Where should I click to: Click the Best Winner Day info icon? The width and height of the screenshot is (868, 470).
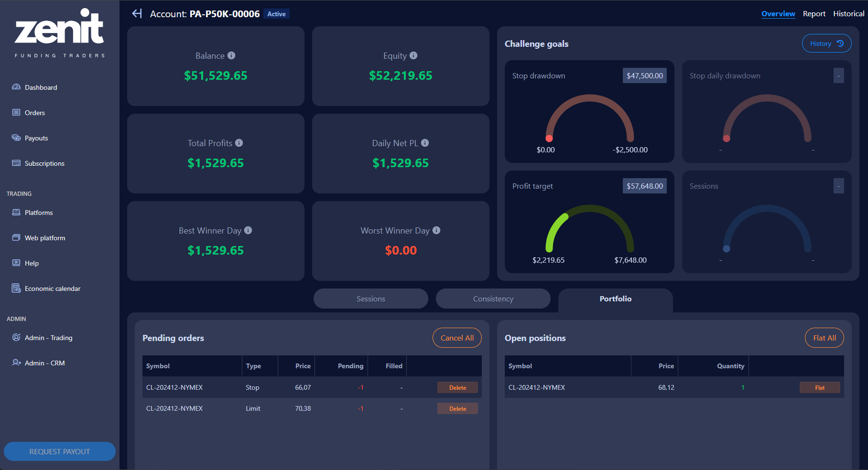pyautogui.click(x=248, y=230)
